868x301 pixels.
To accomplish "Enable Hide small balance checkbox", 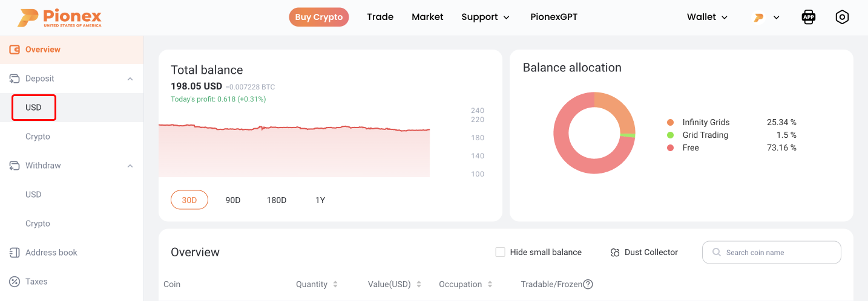I will pos(500,252).
